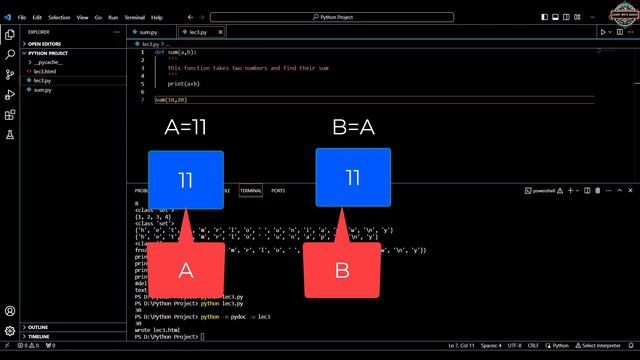Open the Run menu

click(x=113, y=18)
